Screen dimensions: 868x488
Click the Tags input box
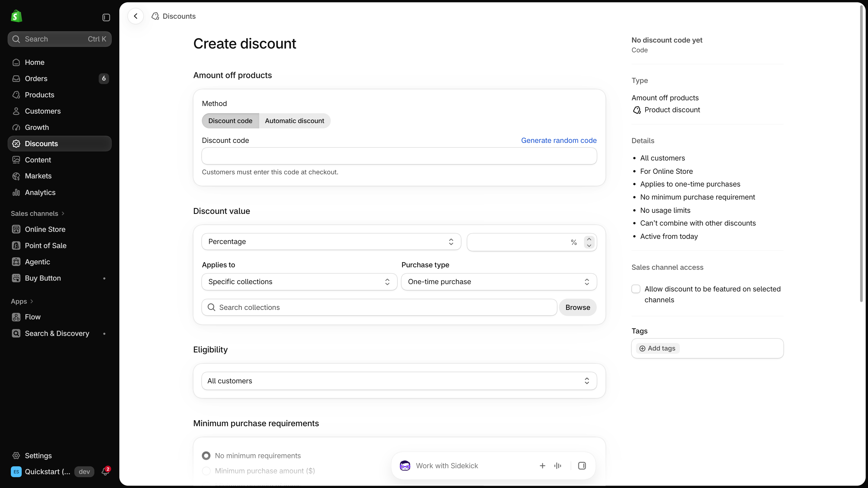[707, 348]
